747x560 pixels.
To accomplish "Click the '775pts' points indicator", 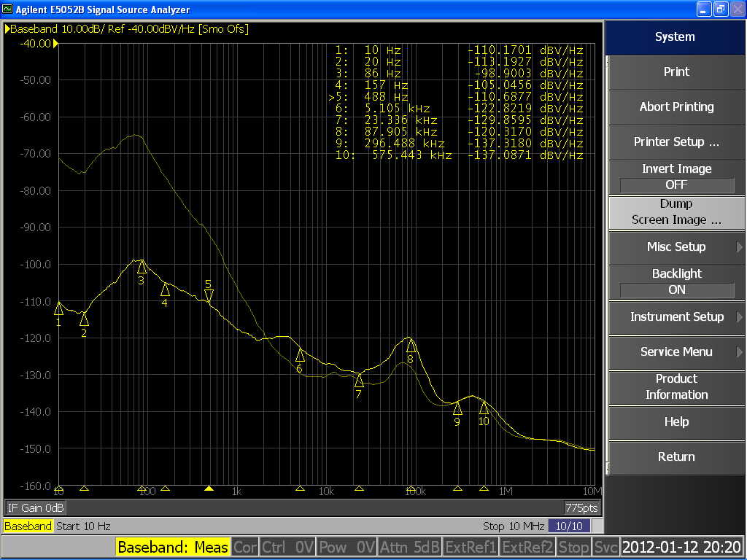I will coord(581,508).
